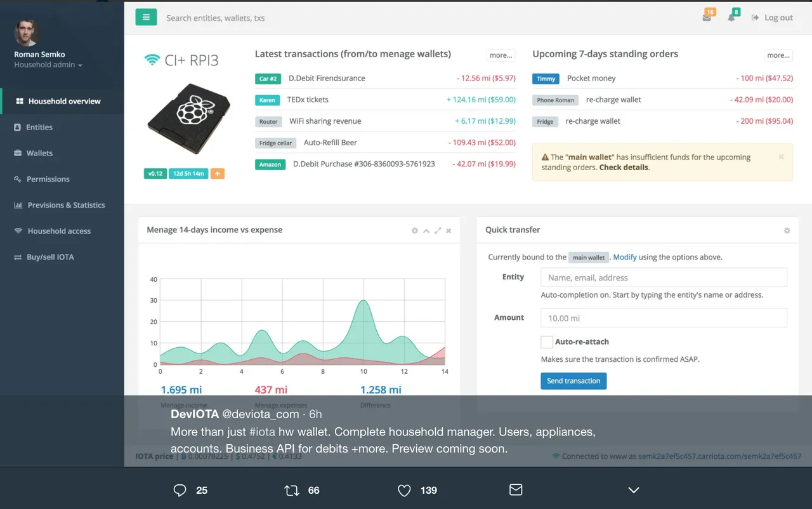The height and width of the screenshot is (509, 812).
Task: Open the Household admin dropdown
Action: (48, 65)
